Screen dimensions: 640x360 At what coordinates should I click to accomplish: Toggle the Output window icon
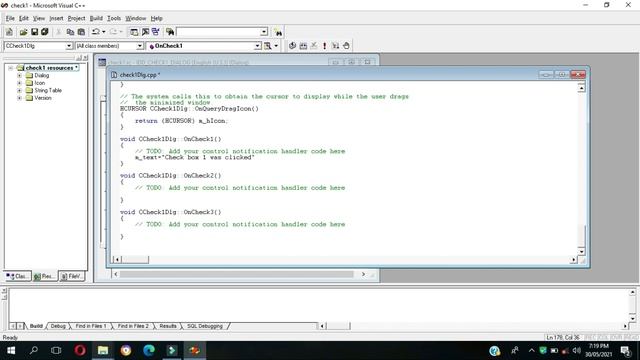145,32
